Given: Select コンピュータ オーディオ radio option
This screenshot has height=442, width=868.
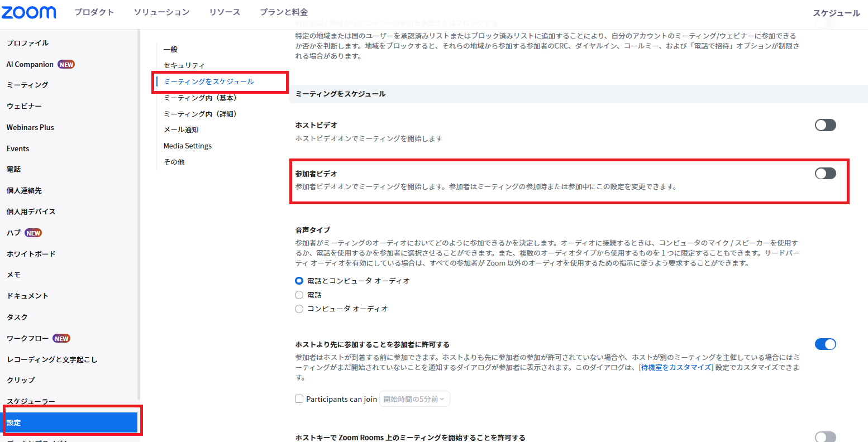Looking at the screenshot, I should [x=299, y=309].
